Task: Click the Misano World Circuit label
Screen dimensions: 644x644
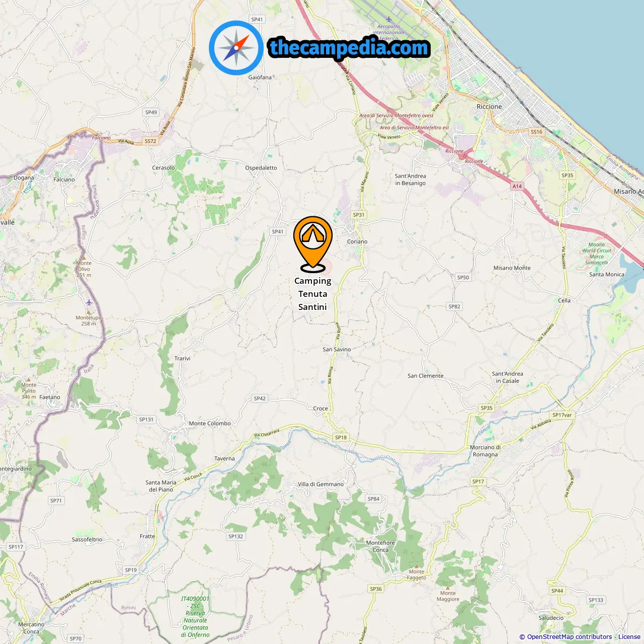Action: coord(597,254)
